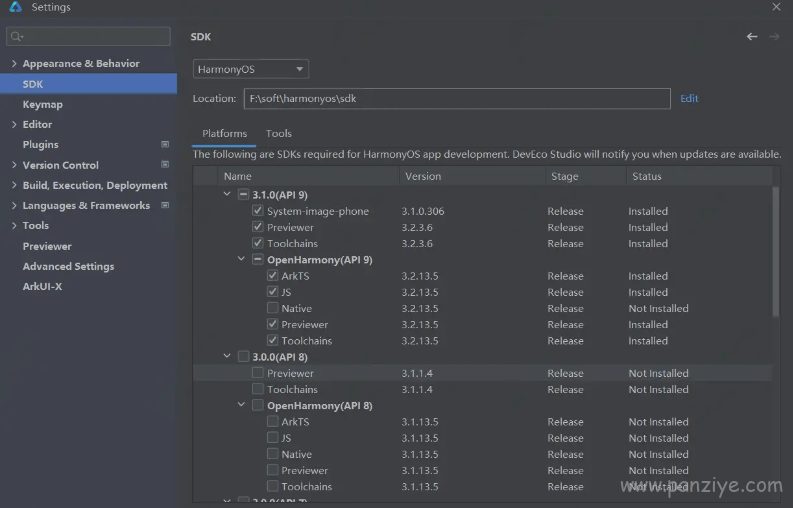The height and width of the screenshot is (508, 793).
Task: Open Keymap settings
Action: pos(42,104)
